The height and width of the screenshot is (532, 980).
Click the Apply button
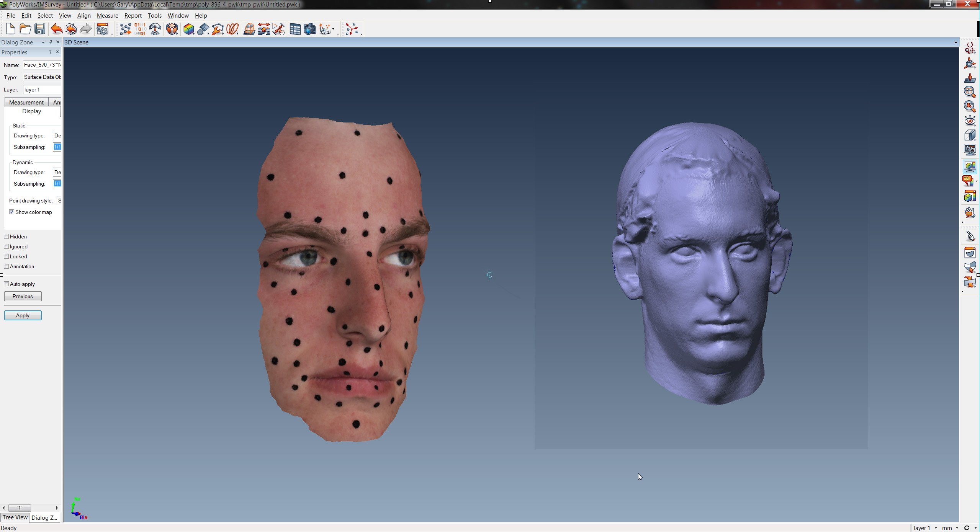point(23,315)
